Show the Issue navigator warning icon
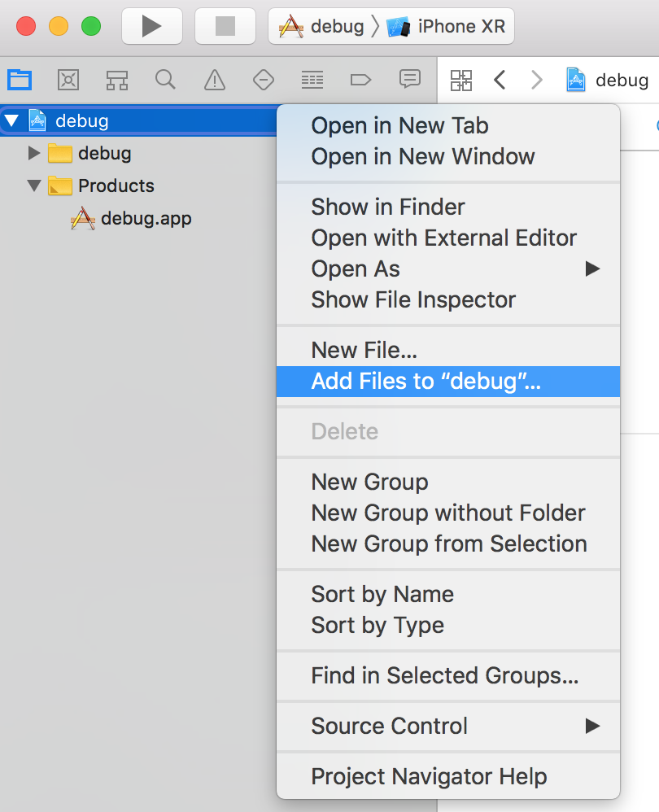 click(x=214, y=80)
